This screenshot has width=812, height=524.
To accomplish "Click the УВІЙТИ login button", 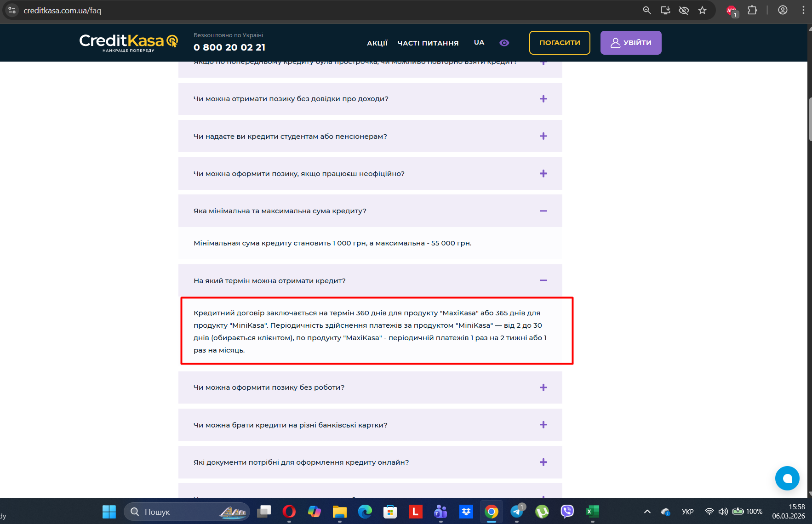I will (x=631, y=43).
